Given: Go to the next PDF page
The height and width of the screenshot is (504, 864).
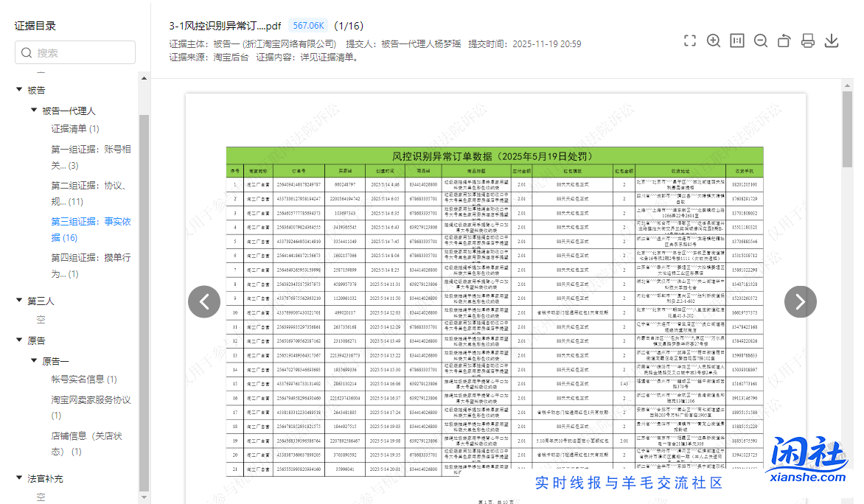Looking at the screenshot, I should 800,301.
